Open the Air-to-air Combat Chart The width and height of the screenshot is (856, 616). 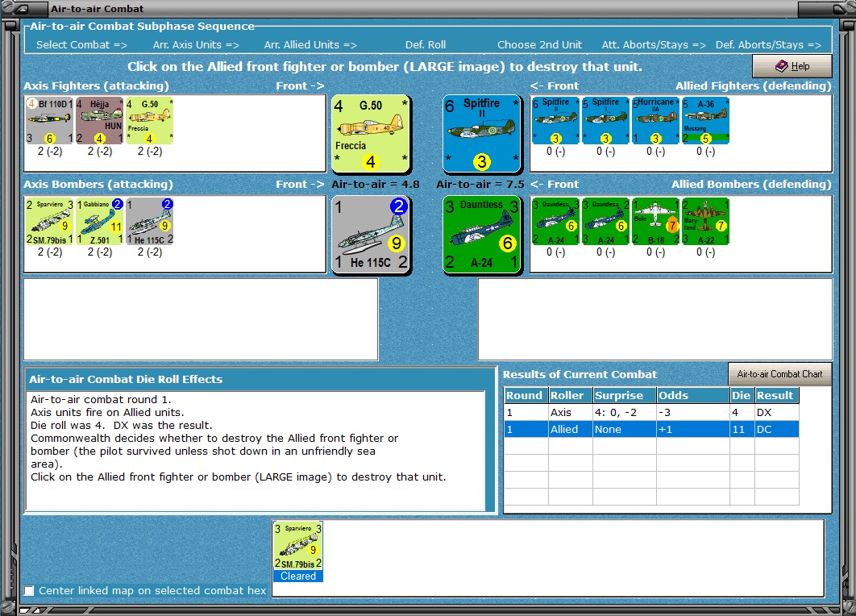point(779,374)
